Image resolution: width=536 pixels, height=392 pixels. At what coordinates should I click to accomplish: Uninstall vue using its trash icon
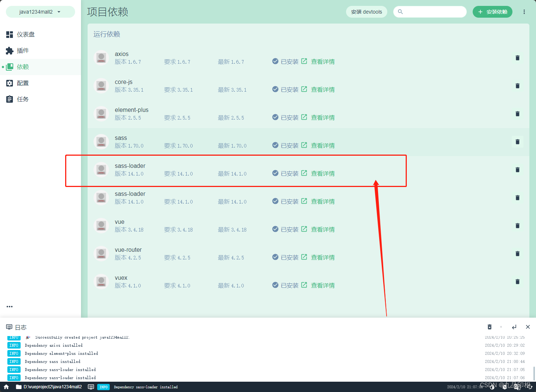coord(518,226)
